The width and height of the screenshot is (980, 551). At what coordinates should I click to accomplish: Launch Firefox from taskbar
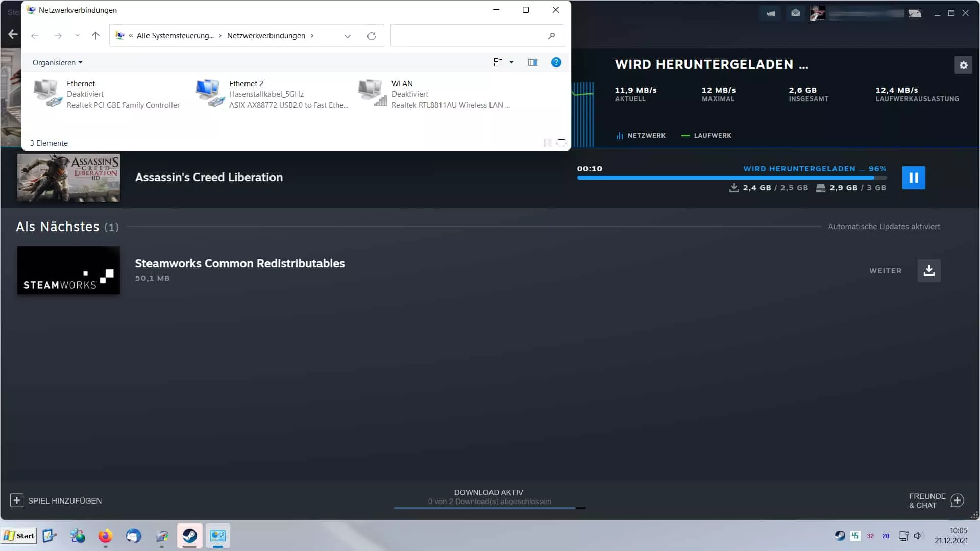(x=105, y=536)
